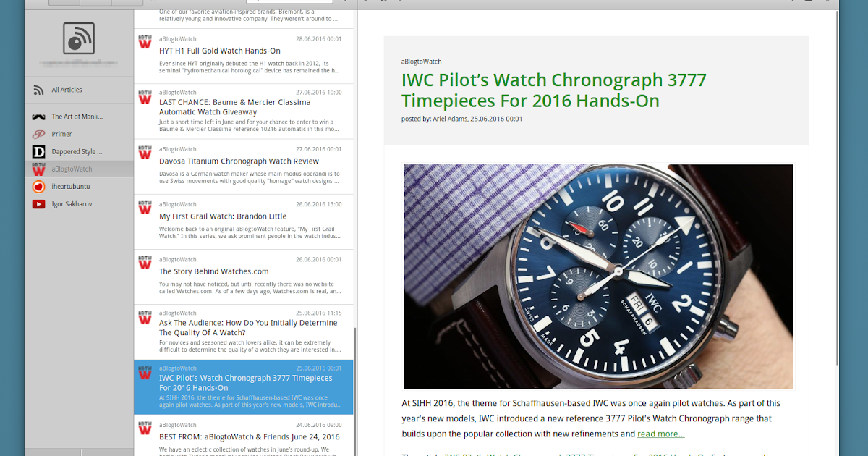Screen dimensions: 868x456
Task: Click the IWC Pilot's Watch Chronograph headline link
Action: tap(553, 90)
